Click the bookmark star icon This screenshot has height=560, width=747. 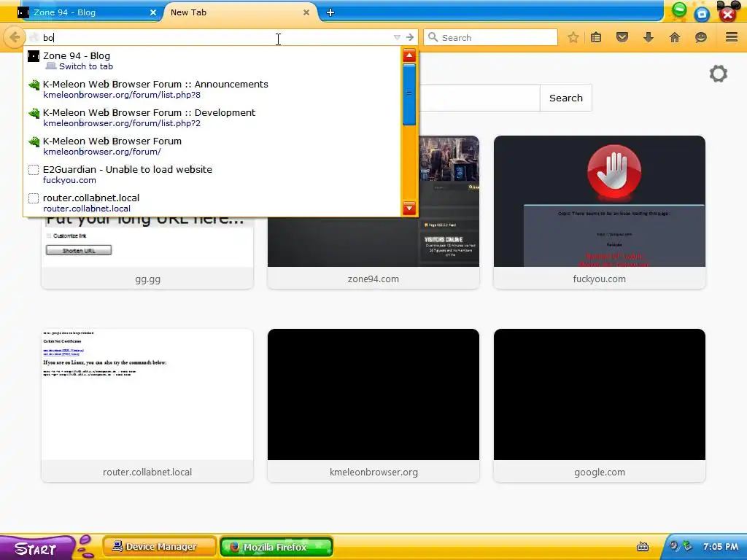573,37
